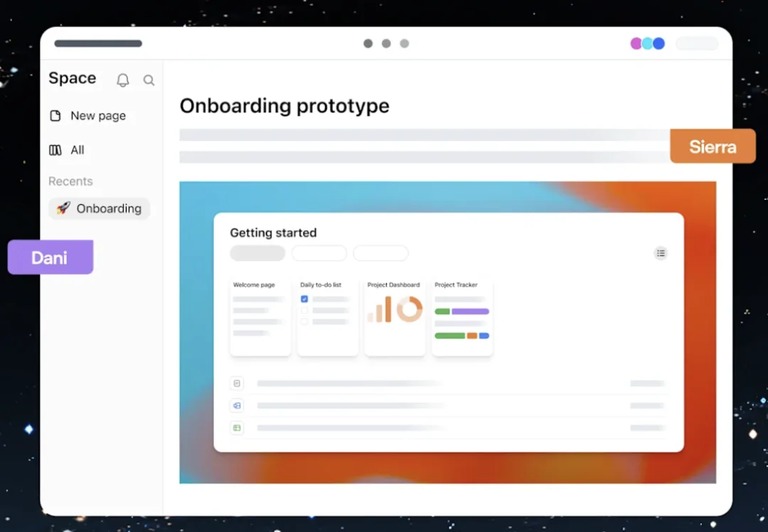
Task: Click the small blue bar in Project Tracker
Action: click(x=484, y=336)
